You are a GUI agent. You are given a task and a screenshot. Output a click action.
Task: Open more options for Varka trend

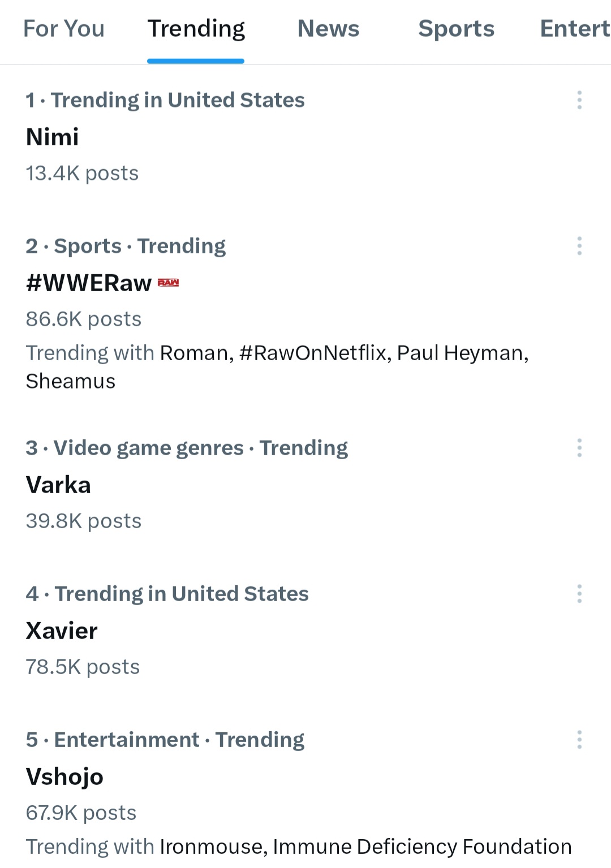pos(579,448)
